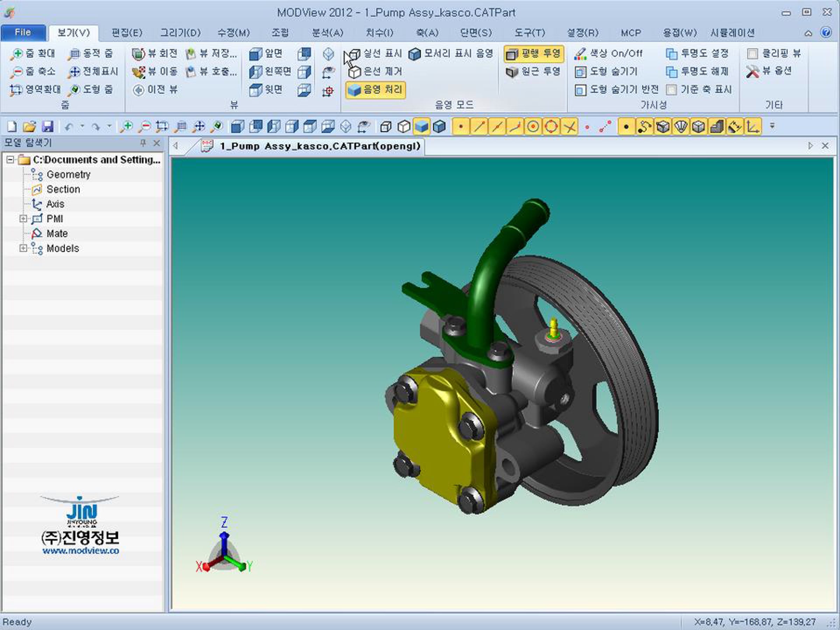Click 은선 제거 hidden line removal
The height and width of the screenshot is (630, 840).
[x=375, y=72]
